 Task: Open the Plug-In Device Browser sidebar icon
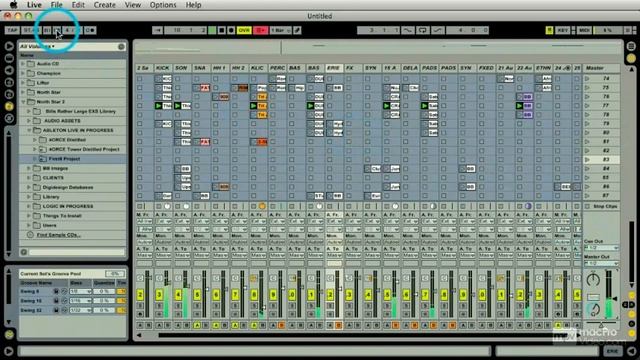click(x=9, y=70)
